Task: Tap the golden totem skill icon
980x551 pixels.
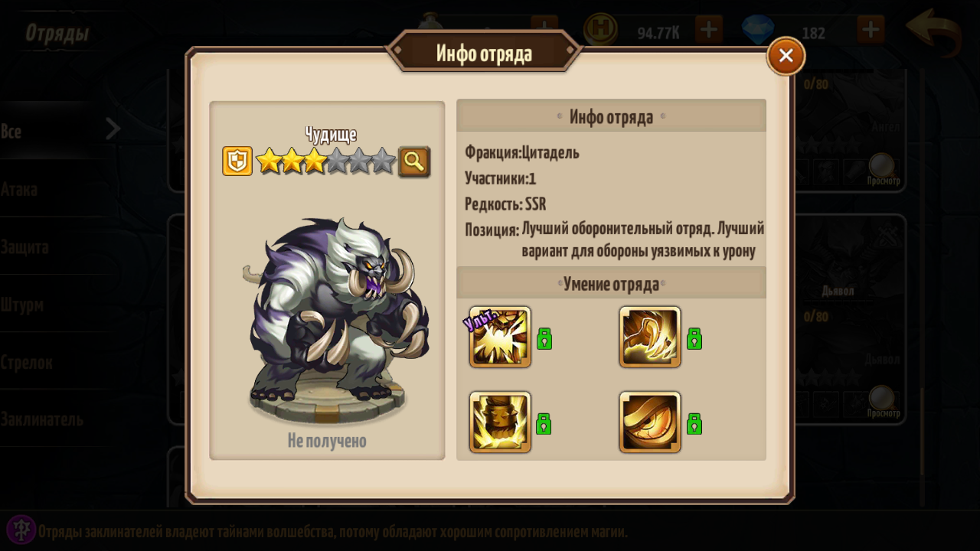Action: 500,422
